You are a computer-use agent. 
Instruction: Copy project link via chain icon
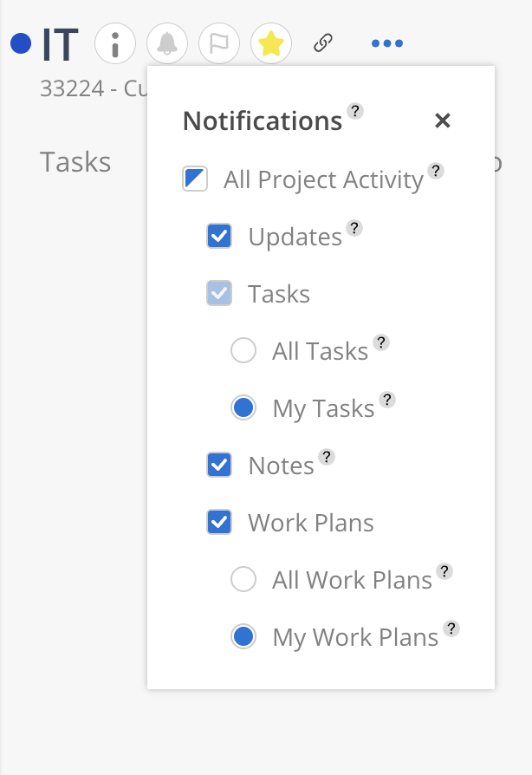(x=323, y=43)
